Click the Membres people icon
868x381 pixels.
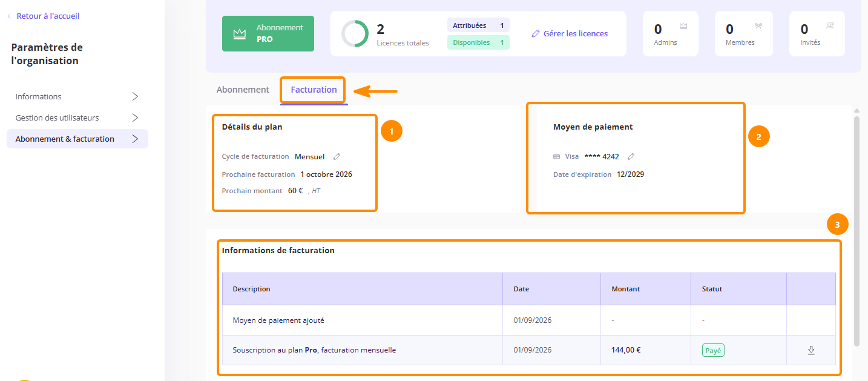(x=758, y=26)
